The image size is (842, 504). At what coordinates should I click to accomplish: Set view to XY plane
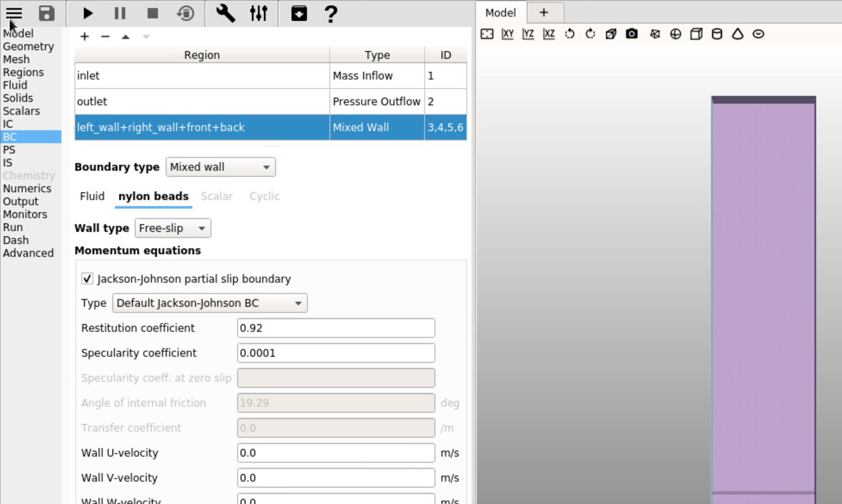coord(508,34)
